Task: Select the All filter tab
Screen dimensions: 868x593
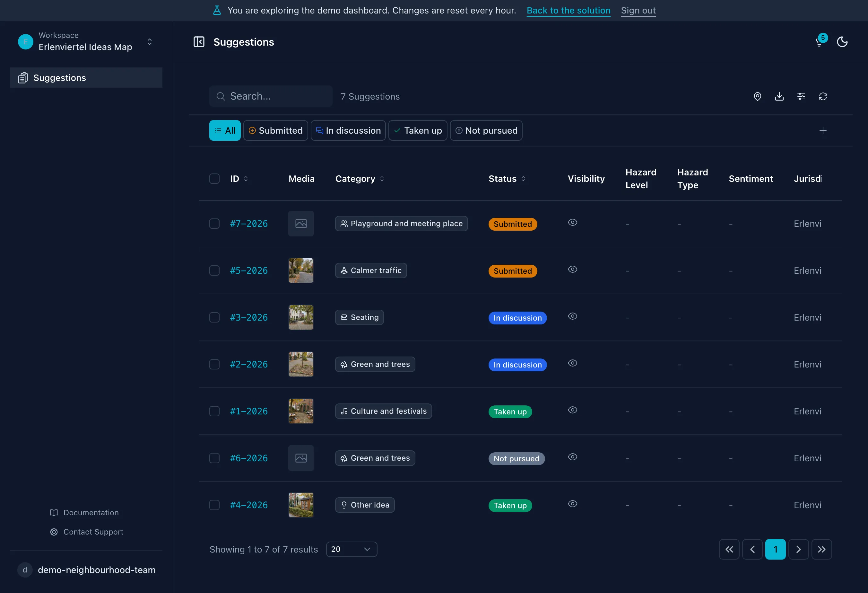Action: (225, 130)
